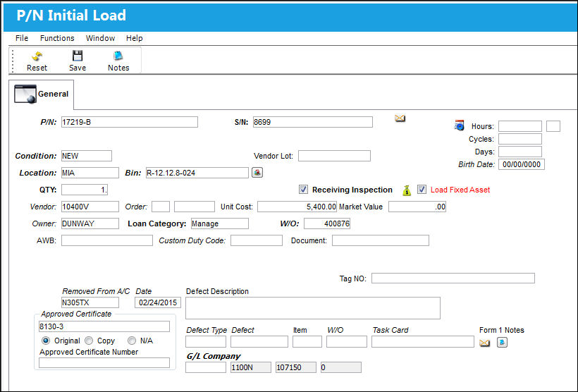Click the G/L field showing 107150
Viewport: 578px width, 392px height.
[x=295, y=367]
